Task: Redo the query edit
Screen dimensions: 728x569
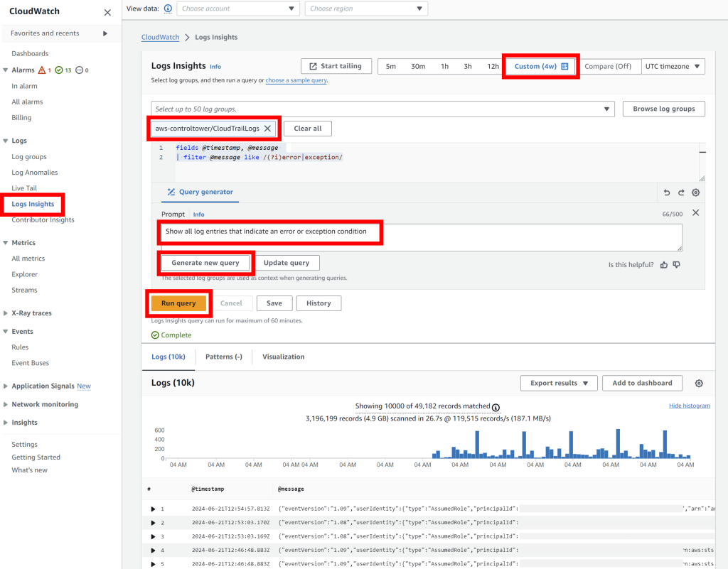Action: 680,192
